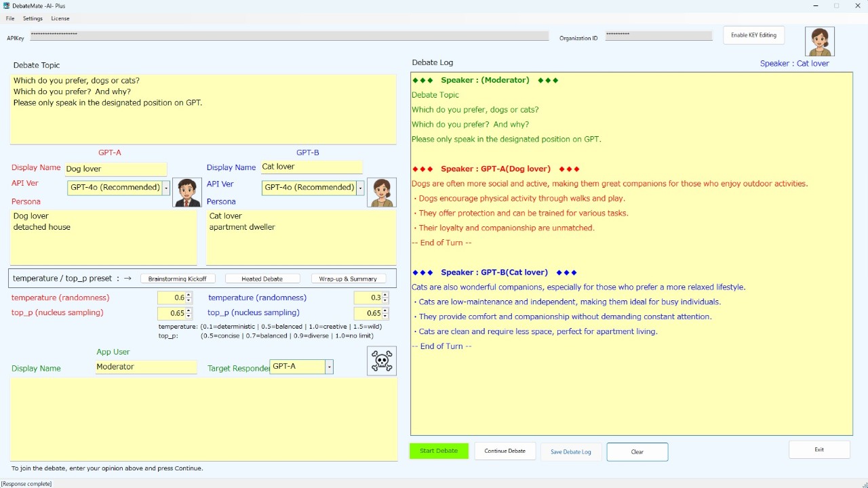Expand the GPT-B API Ver dropdown

click(360, 188)
